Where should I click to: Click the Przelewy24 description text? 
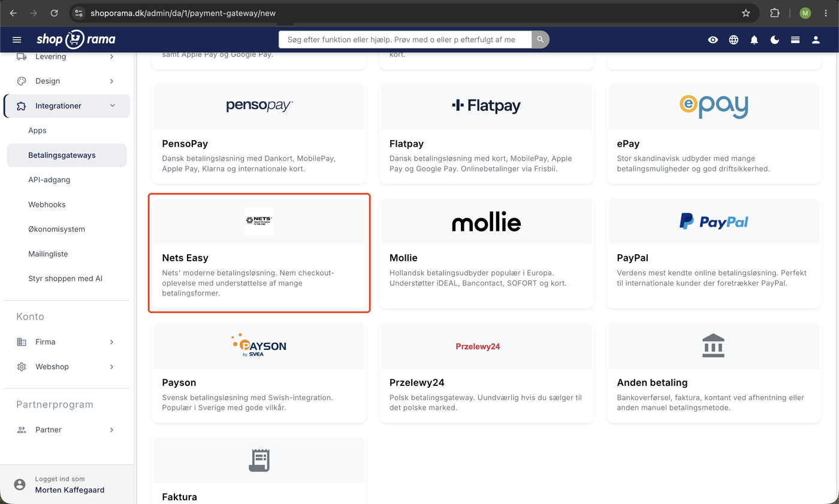pyautogui.click(x=485, y=403)
